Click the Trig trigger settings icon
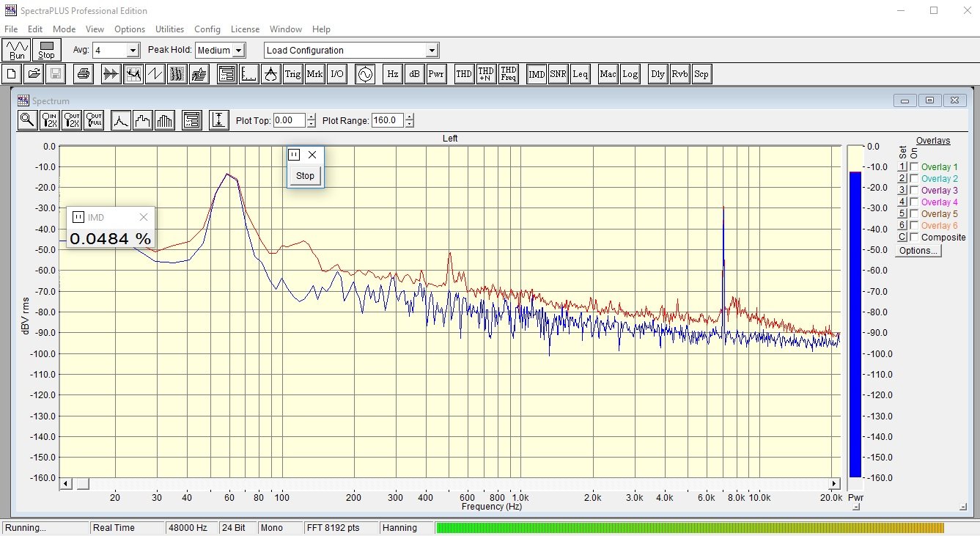Screen dimensions: 980x536 [292, 74]
